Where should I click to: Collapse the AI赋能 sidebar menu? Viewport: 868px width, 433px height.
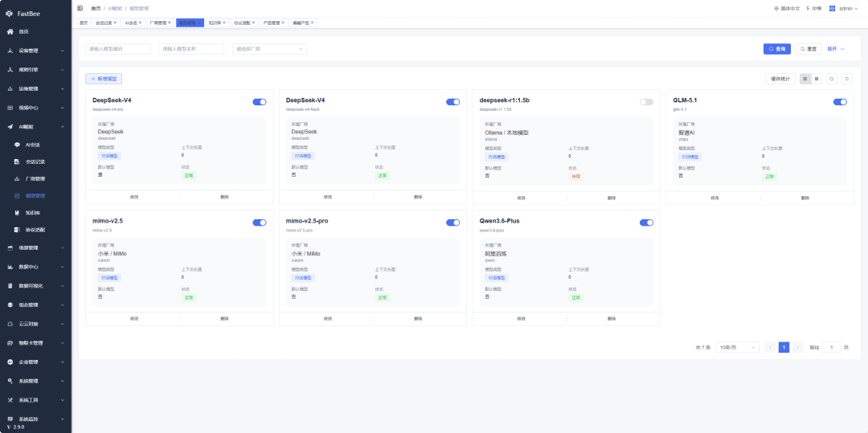click(x=35, y=127)
